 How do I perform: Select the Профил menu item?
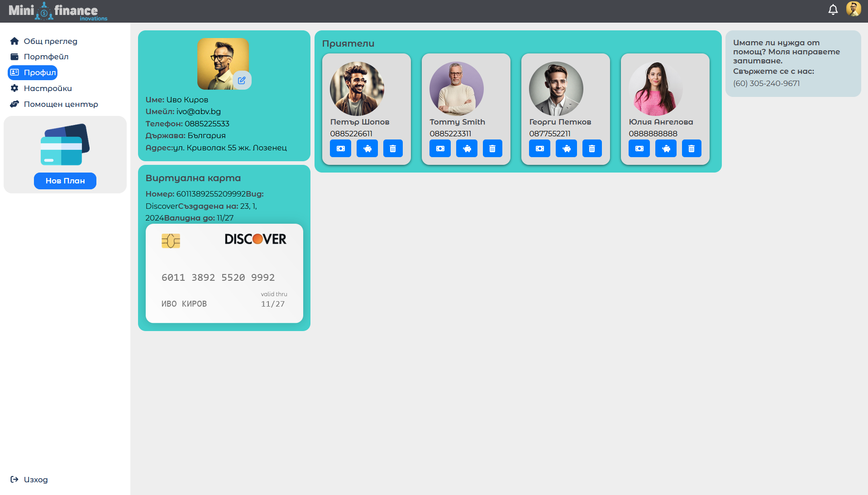(33, 72)
